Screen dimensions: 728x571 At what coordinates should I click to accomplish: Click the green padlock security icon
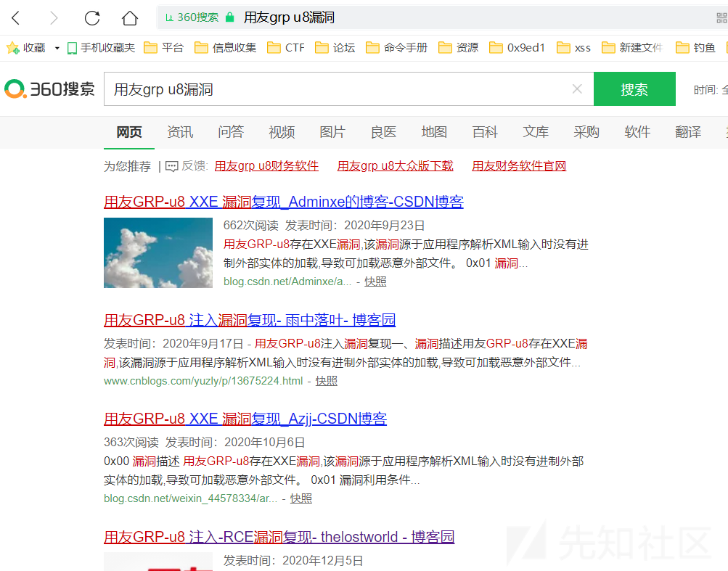[229, 17]
